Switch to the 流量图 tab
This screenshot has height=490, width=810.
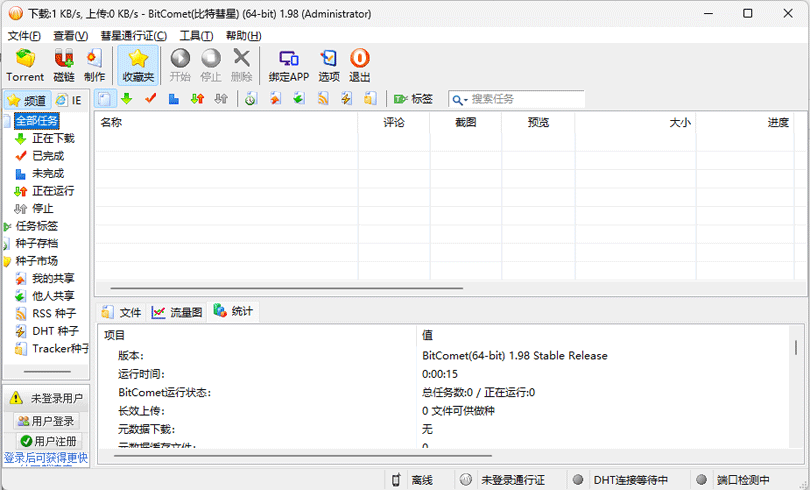(x=177, y=312)
